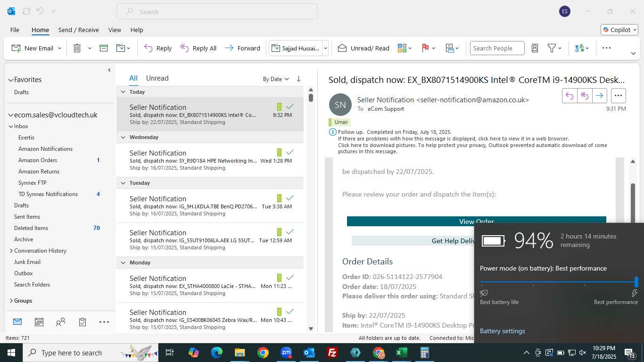Open the Move to folder icon
Screen dimensions: 644x362
[120, 48]
